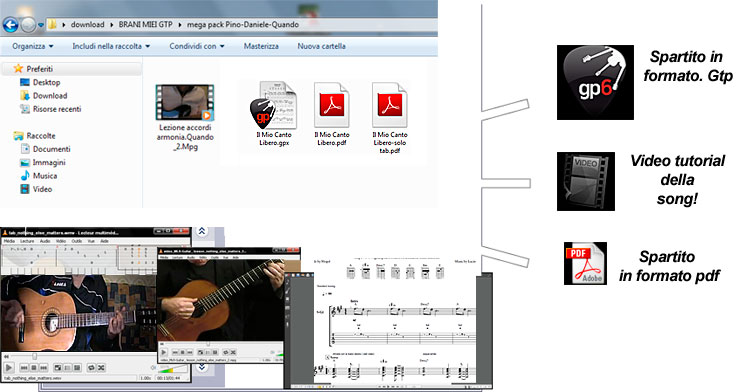The width and height of the screenshot is (750, 392).
Task: Stop playback in the right VLC window
Action: coord(183,352)
